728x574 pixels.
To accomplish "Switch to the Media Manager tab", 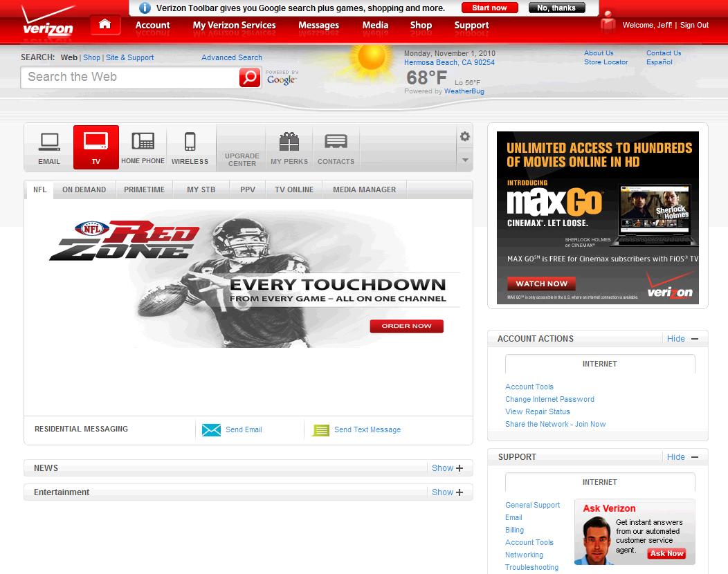I will [365, 189].
